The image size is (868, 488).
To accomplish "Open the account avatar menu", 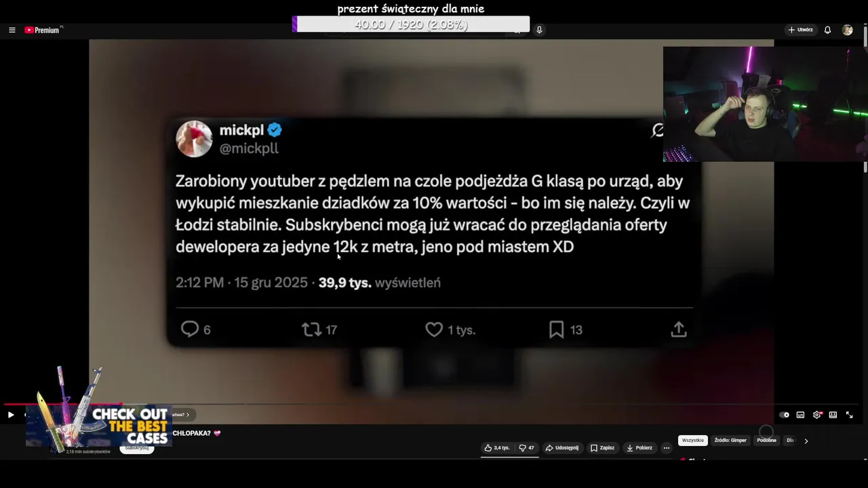I will [847, 30].
